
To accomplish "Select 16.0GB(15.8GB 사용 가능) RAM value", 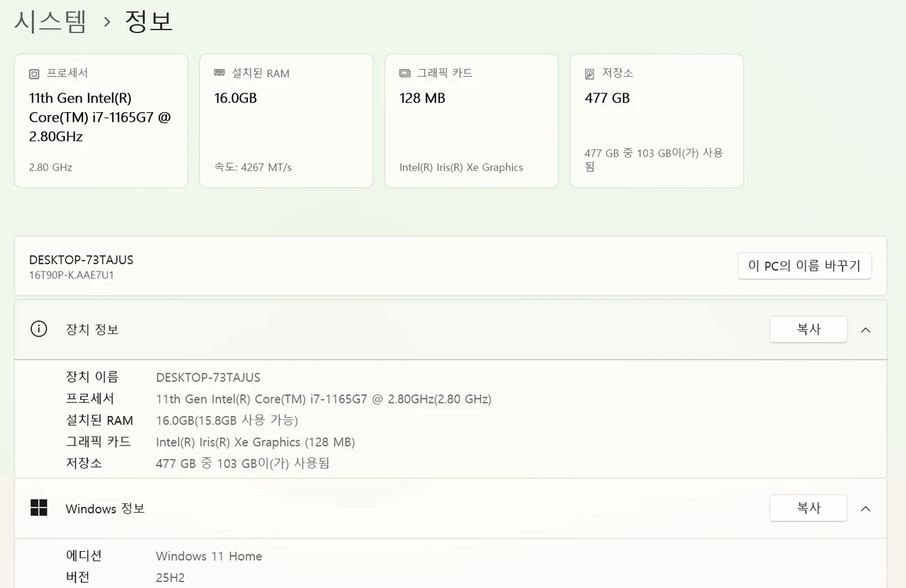I will pos(227,420).
